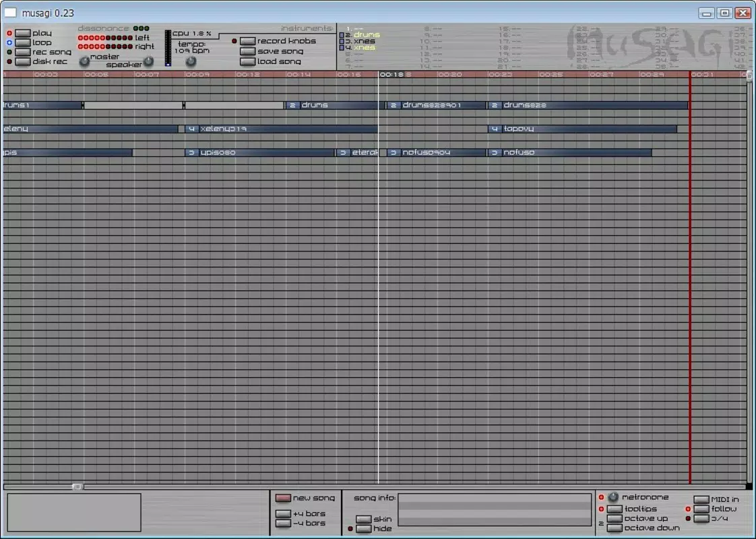The image size is (756, 539).
Task: Select the drums828 pattern block
Action: click(588, 105)
